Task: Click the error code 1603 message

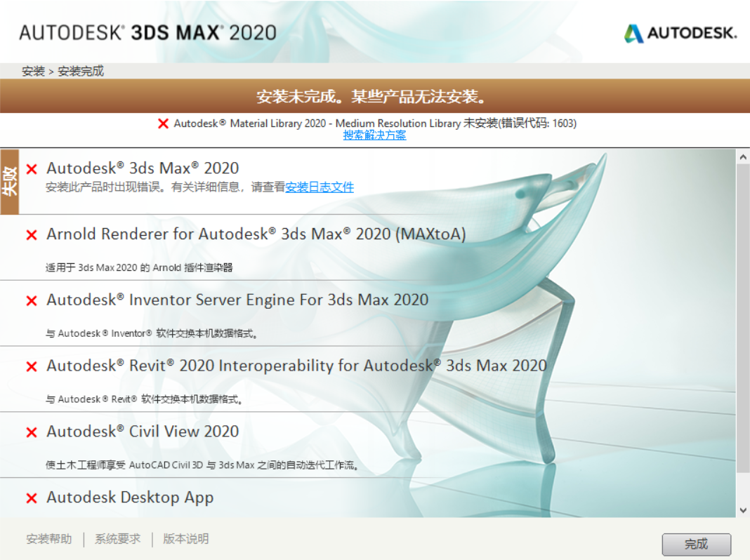Action: [x=375, y=124]
